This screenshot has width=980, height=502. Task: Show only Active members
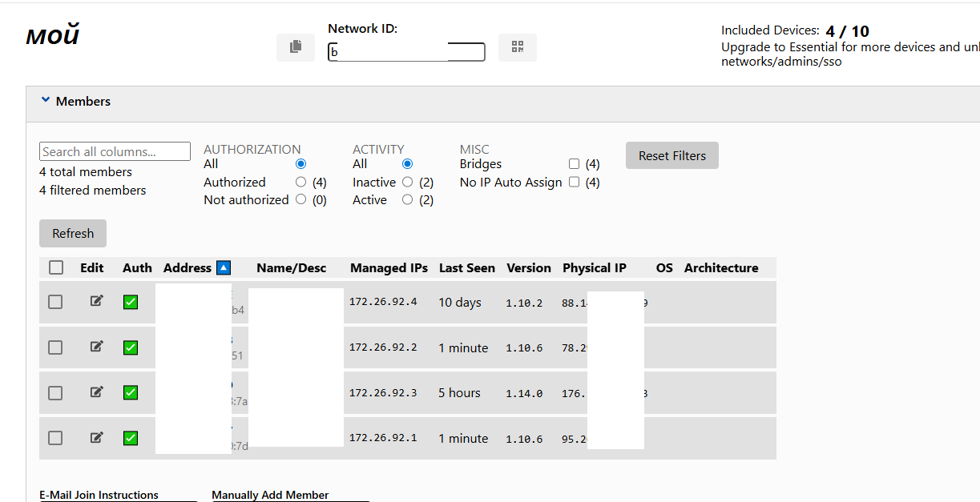click(407, 200)
